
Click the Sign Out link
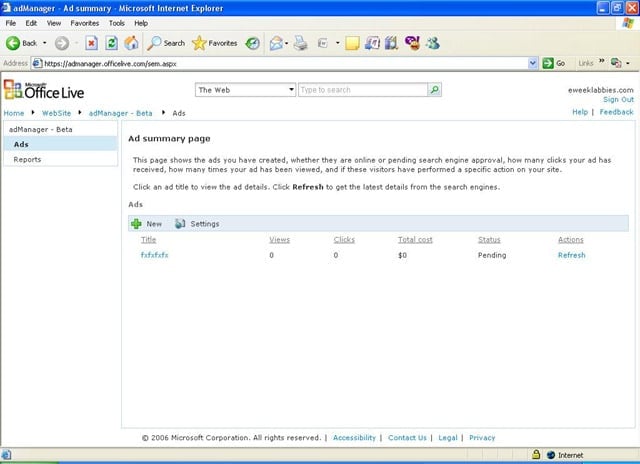[x=618, y=100]
